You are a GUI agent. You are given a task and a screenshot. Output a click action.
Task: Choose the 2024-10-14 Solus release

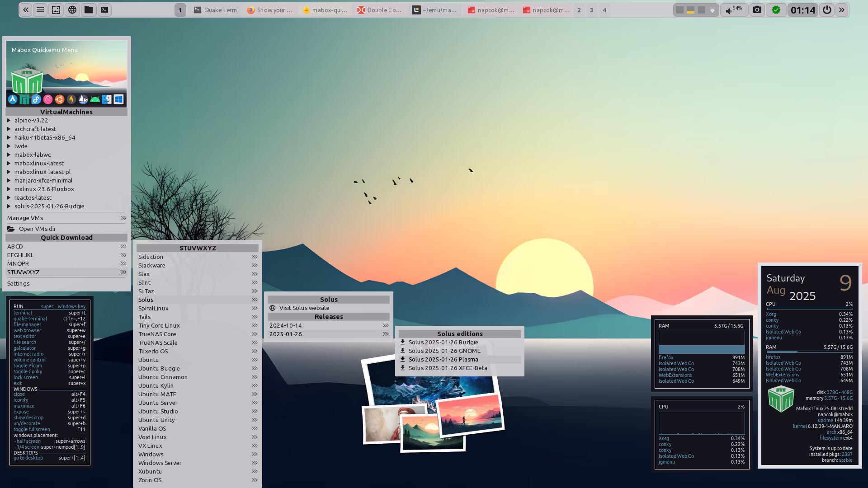pyautogui.click(x=286, y=325)
